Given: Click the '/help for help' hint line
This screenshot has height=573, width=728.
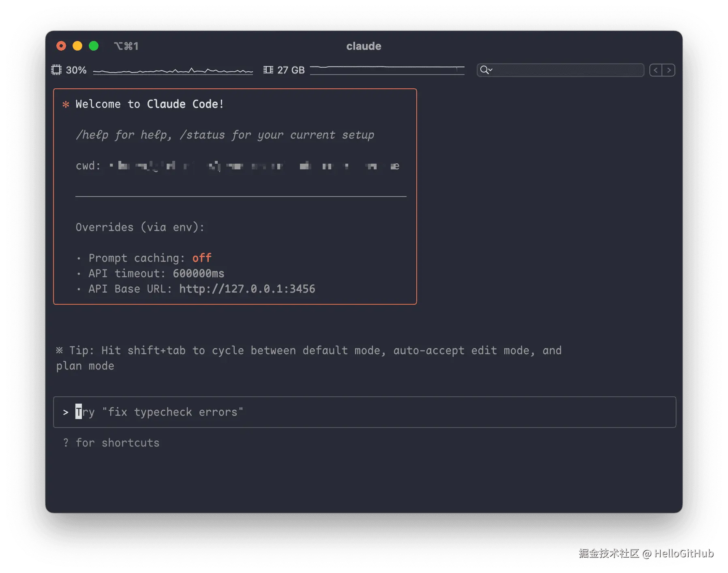Looking at the screenshot, I should 225,135.
